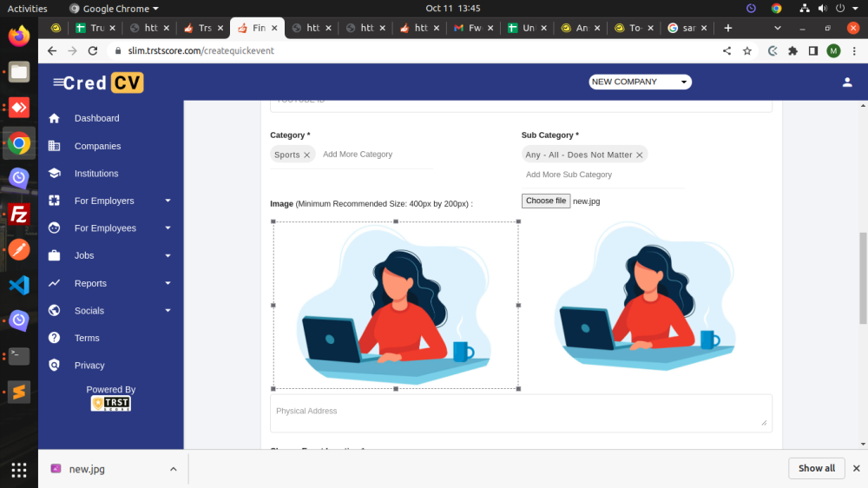This screenshot has width=868, height=488.
Task: Open the Dashboard home icon
Action: tap(54, 118)
